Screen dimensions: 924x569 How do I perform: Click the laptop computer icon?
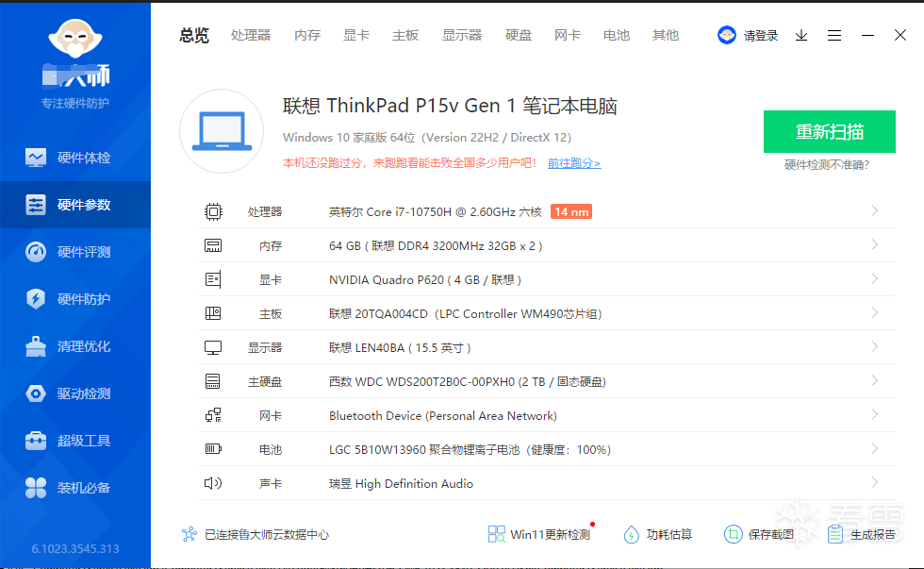[222, 131]
